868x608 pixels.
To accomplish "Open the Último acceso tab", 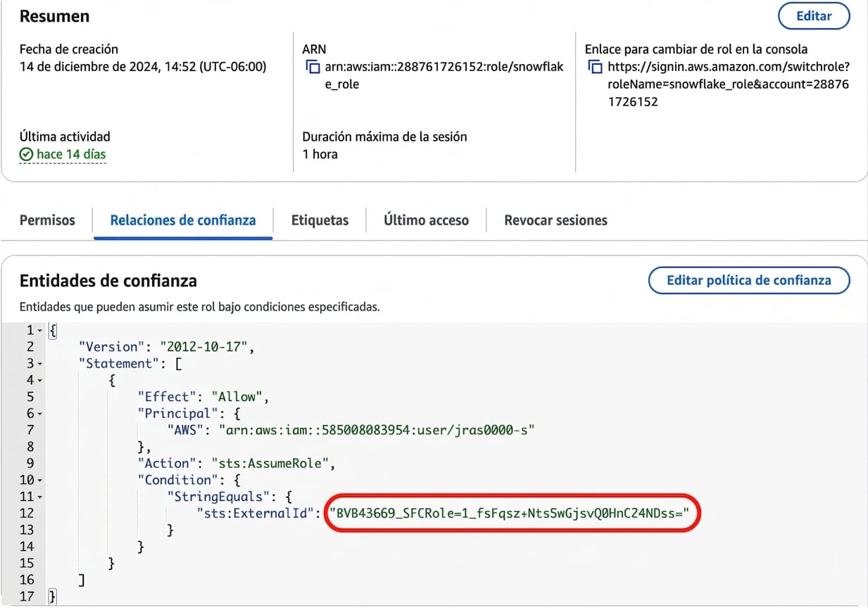I will tap(426, 220).
